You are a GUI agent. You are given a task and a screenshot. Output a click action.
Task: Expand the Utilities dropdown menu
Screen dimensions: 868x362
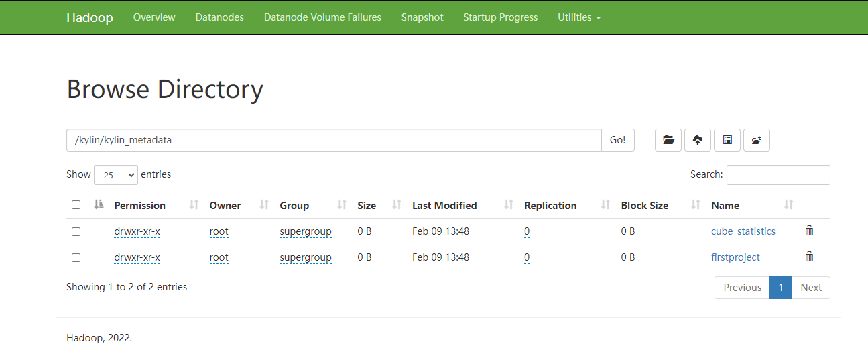pyautogui.click(x=579, y=17)
